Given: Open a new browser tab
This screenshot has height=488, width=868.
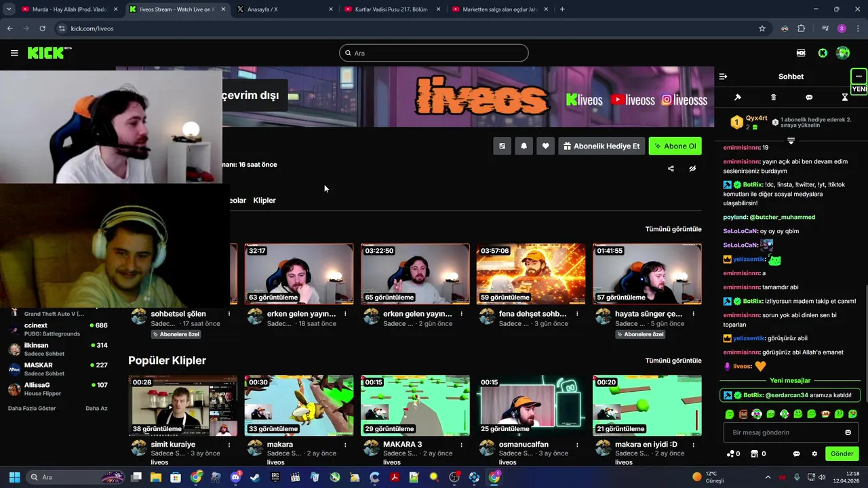Looking at the screenshot, I should (562, 9).
